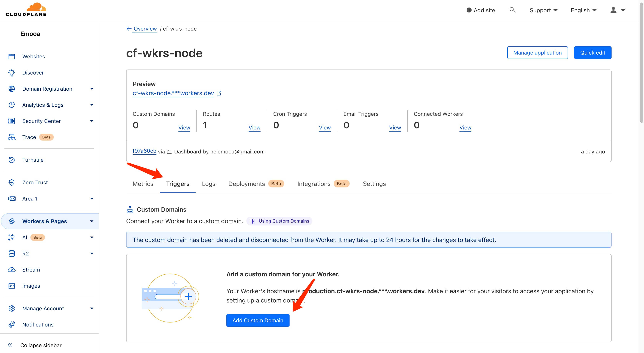Click the cf-wkrs-node page heading
This screenshot has height=353, width=644.
[x=164, y=53]
